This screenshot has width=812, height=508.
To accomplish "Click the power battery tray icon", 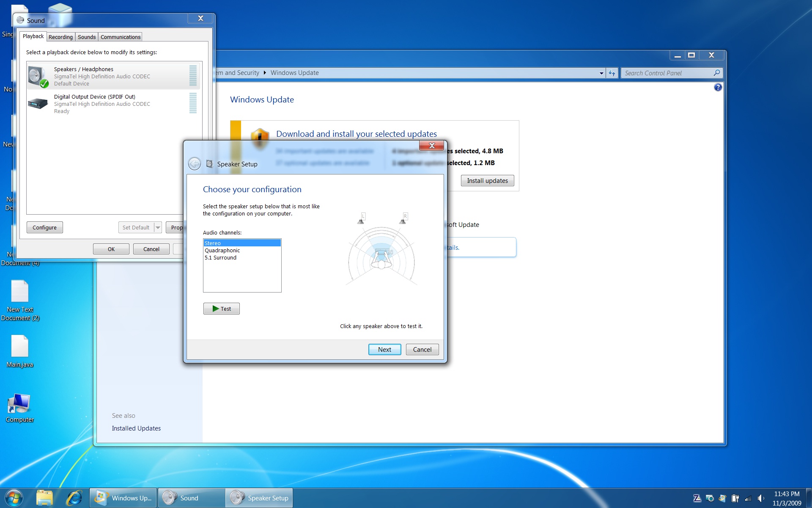I will [735, 498].
